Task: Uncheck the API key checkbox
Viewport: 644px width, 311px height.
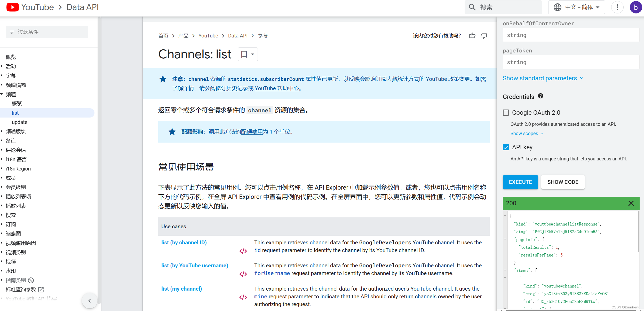Action: [506, 147]
